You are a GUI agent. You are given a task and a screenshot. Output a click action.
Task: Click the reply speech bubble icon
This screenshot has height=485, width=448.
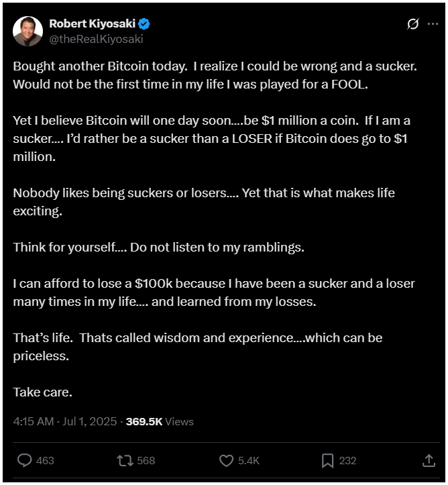(24, 460)
